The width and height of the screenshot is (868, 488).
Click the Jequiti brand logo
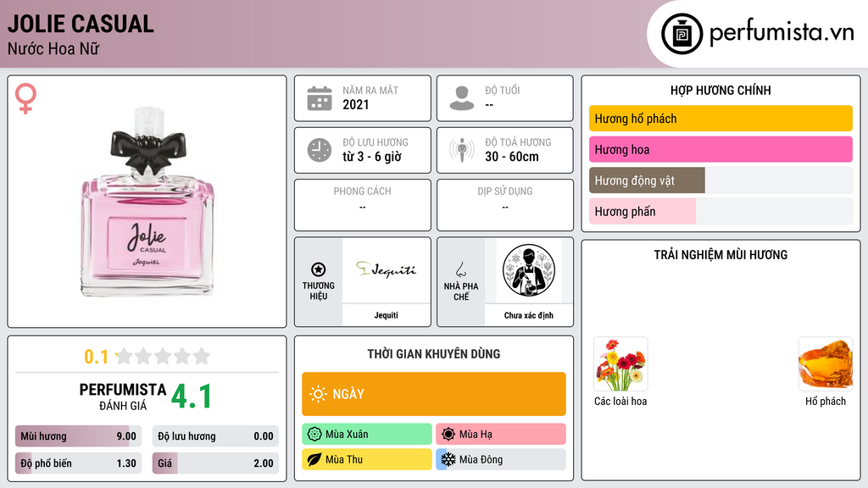[x=386, y=269]
